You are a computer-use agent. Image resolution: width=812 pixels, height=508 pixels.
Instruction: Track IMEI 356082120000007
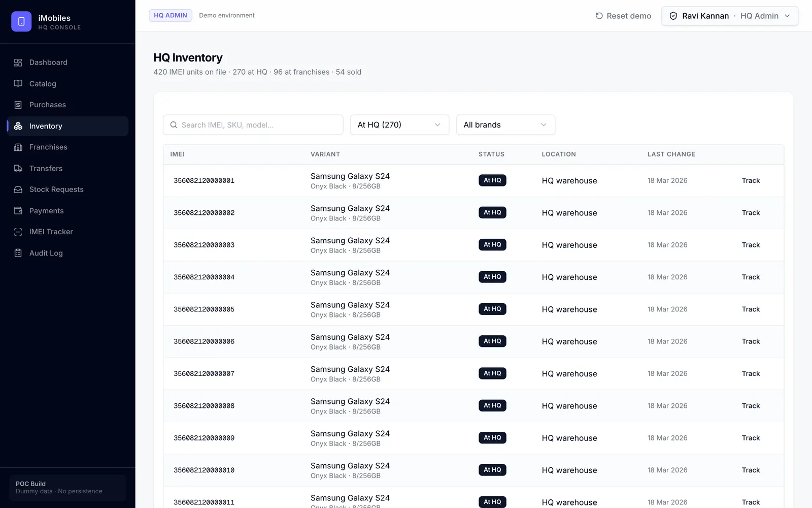[751, 374]
